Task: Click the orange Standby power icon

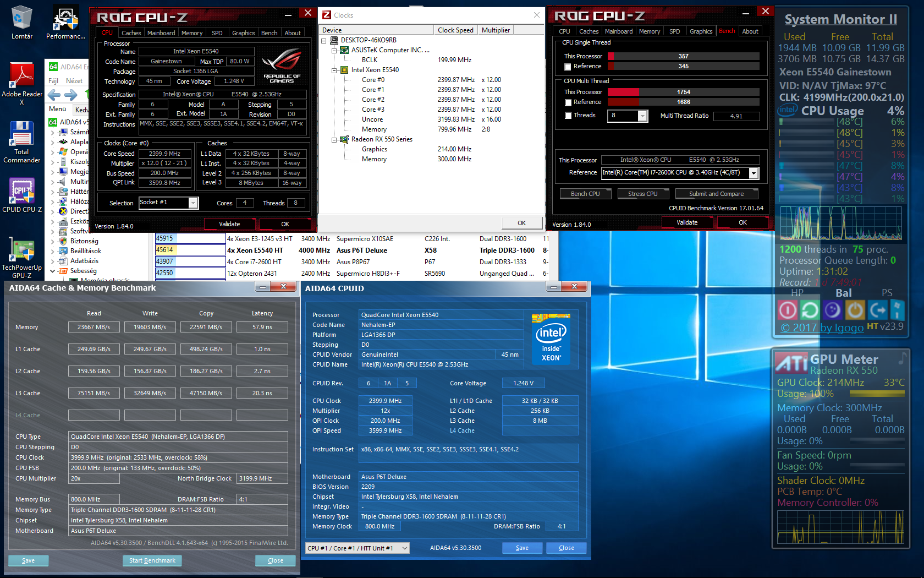Action: (855, 310)
